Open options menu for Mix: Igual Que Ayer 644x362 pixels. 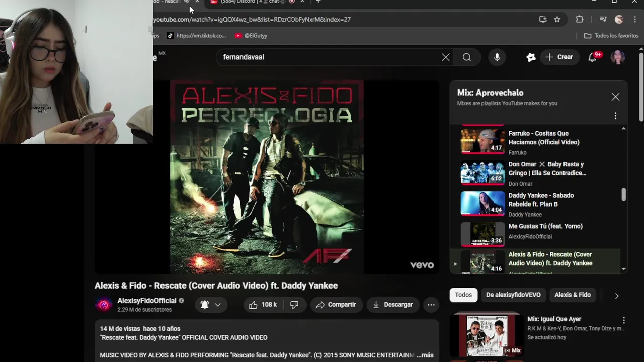click(624, 320)
